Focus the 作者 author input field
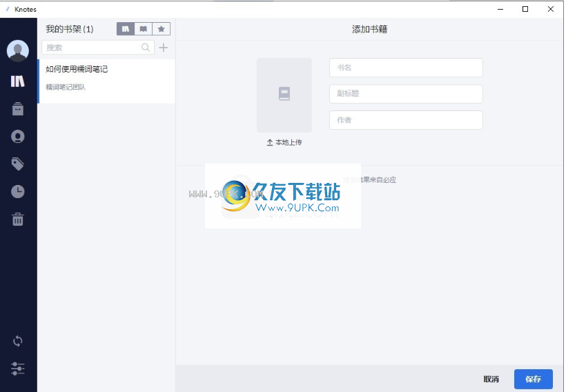The width and height of the screenshot is (566, 392). 406,120
